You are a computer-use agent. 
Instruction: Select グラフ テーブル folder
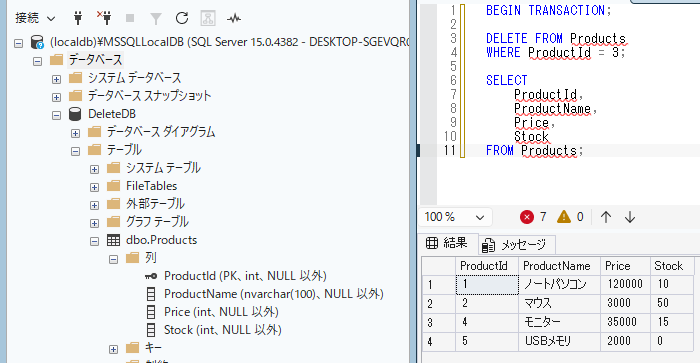click(157, 222)
